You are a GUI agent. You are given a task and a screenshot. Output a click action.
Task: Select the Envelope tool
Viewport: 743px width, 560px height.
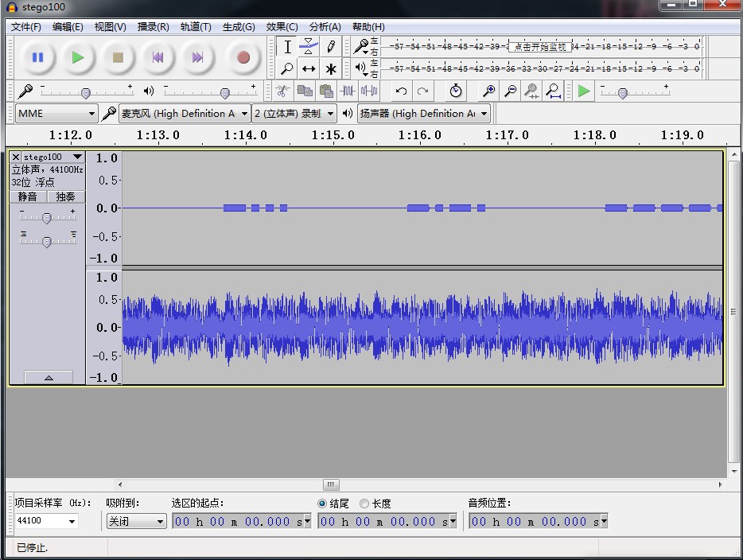point(309,47)
